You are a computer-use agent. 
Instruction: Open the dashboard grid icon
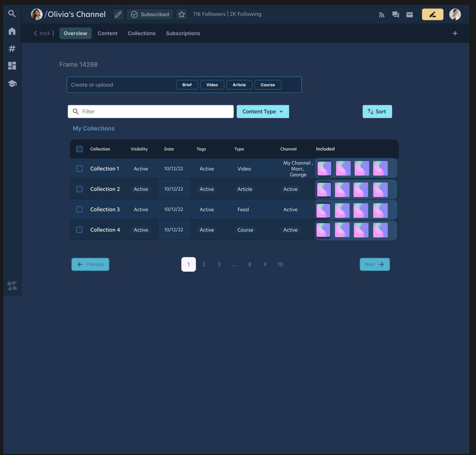12,66
